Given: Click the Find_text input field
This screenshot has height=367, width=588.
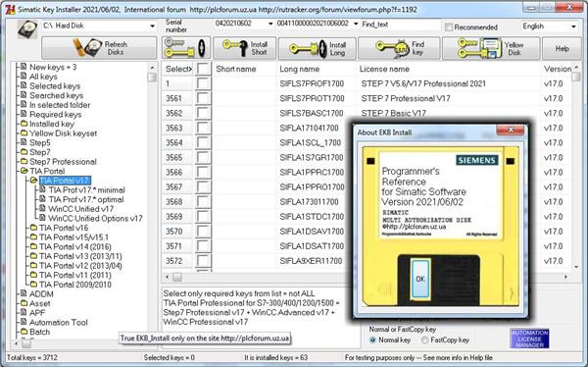Looking at the screenshot, I should tap(400, 25).
